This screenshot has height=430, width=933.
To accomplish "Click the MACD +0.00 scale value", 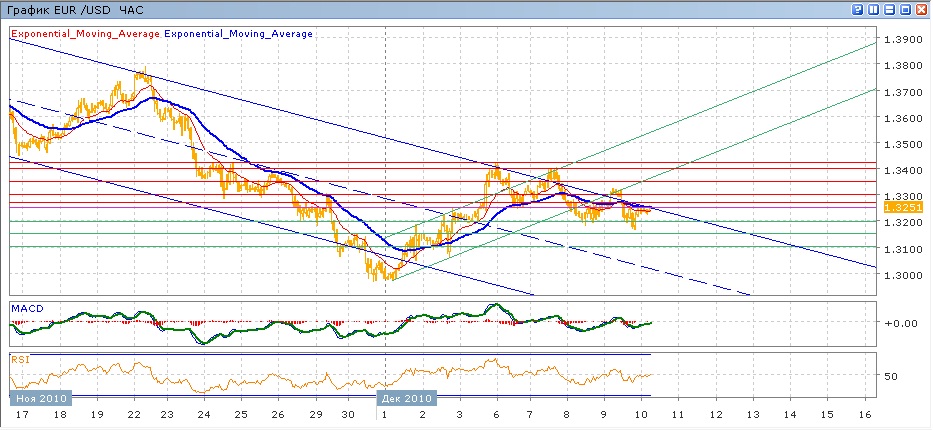I will click(903, 323).
